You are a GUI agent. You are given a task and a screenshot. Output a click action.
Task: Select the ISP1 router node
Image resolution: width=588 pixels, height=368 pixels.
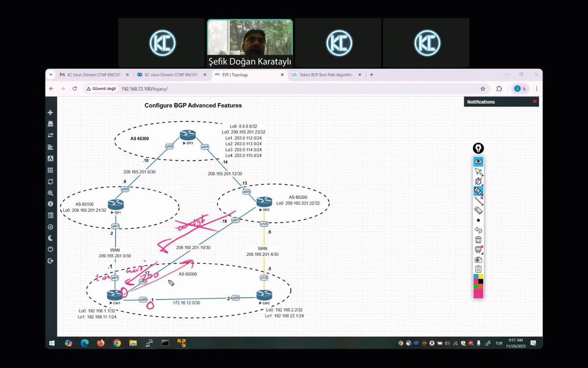point(116,204)
